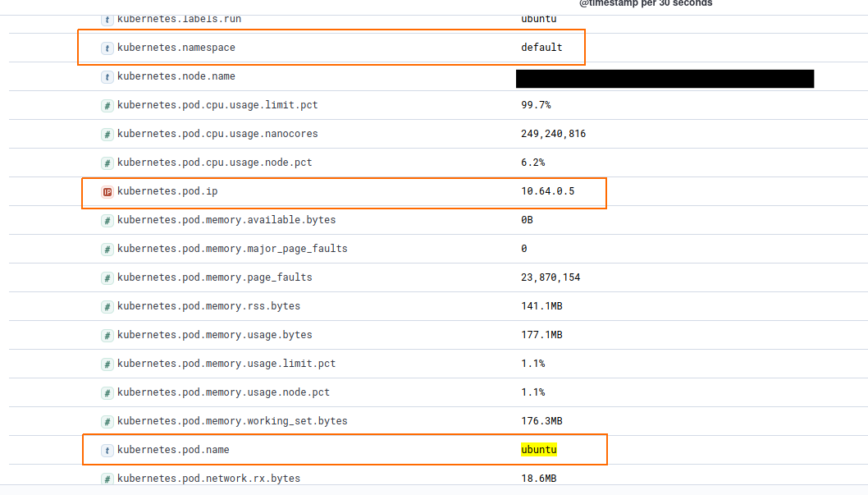The width and height of the screenshot is (868, 495).
Task: Click number-type icon for kubernetes.pod.network.rx.bytes
Action: click(107, 479)
